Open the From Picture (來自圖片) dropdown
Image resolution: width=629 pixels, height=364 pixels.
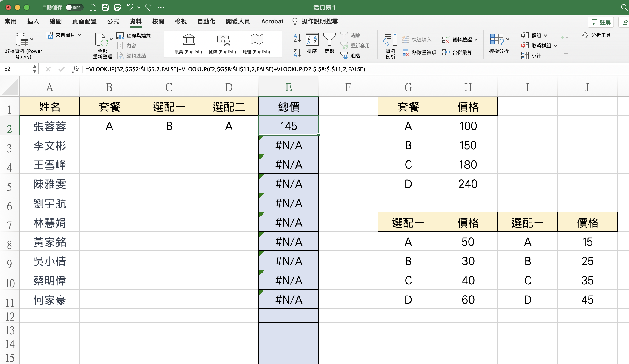[x=80, y=35]
